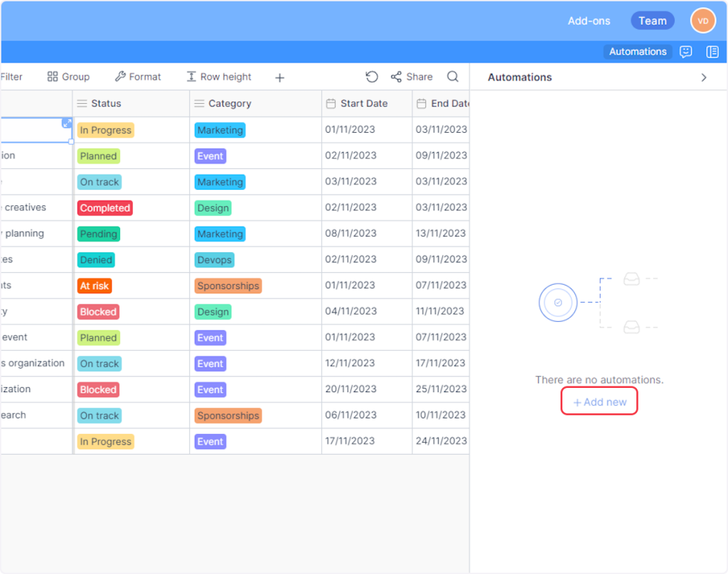Expand the selected row with expand icon

(67, 124)
